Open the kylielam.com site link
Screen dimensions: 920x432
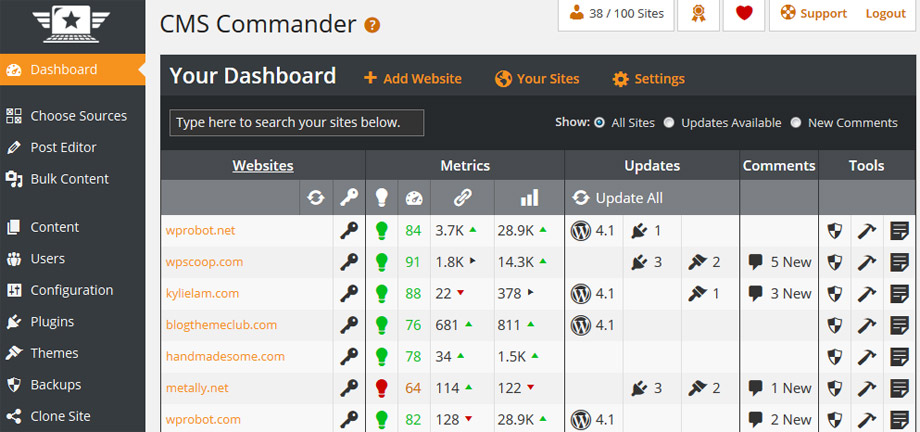202,293
